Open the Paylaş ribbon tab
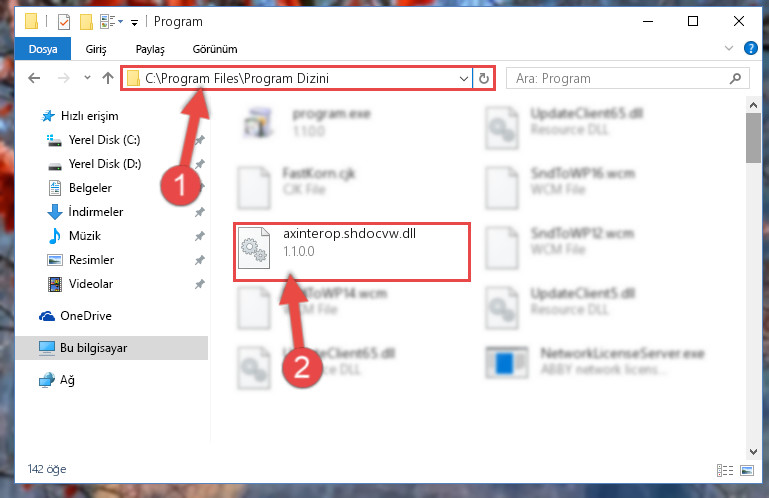This screenshot has width=769, height=498. pyautogui.click(x=150, y=49)
